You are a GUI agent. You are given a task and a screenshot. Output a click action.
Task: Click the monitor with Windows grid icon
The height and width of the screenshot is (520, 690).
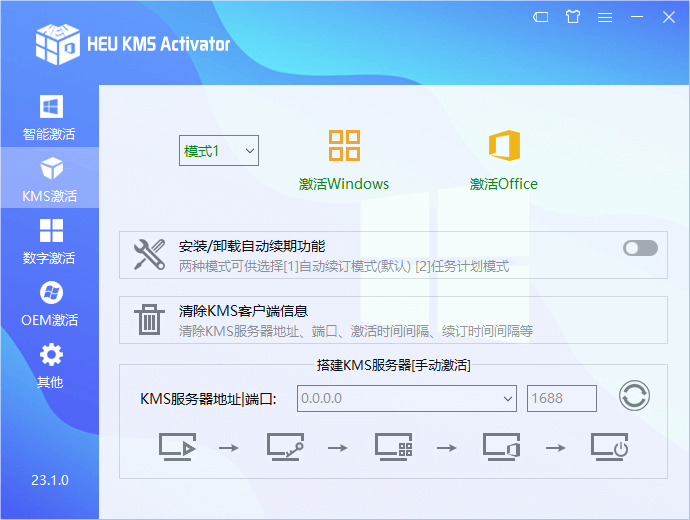click(x=394, y=447)
